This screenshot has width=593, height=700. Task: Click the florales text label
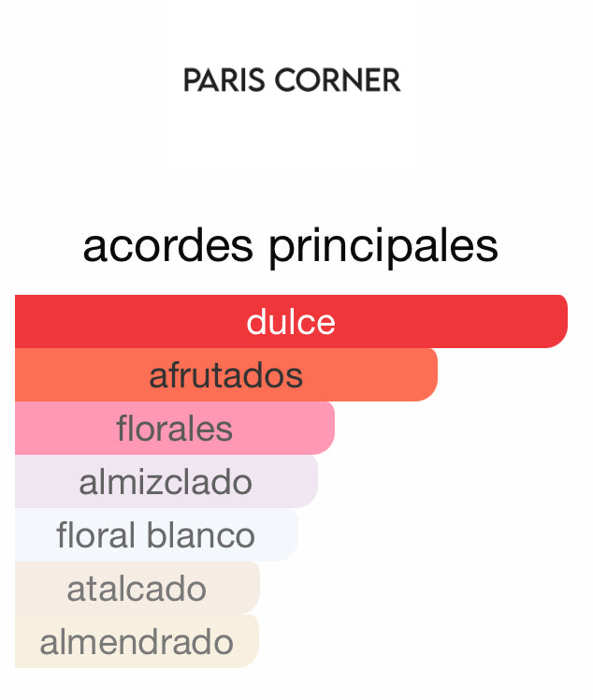tap(175, 429)
